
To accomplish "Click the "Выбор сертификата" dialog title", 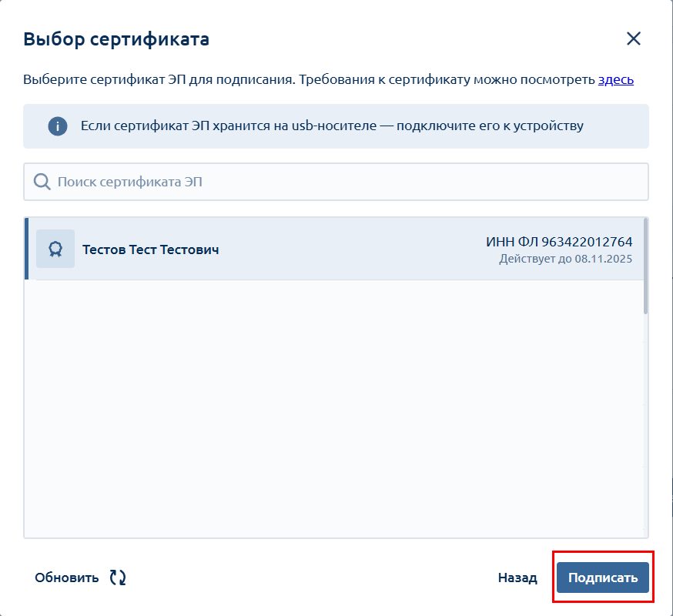I will (x=116, y=39).
